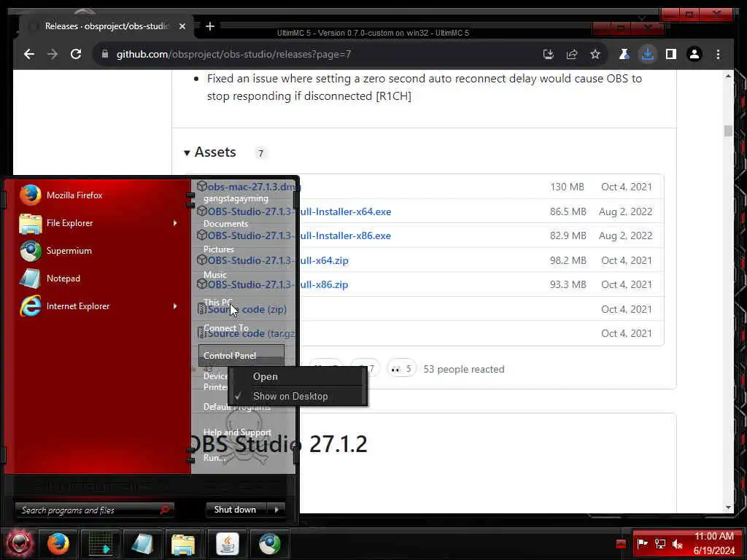747x560 pixels.
Task: Expand the Shut down options arrow
Action: [x=276, y=510]
